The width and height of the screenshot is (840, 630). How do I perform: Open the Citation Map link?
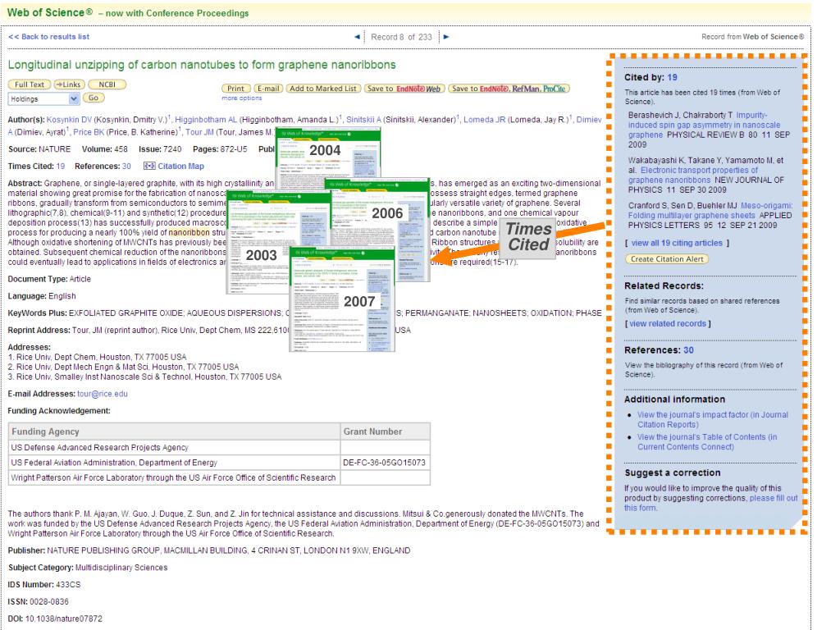[x=180, y=166]
